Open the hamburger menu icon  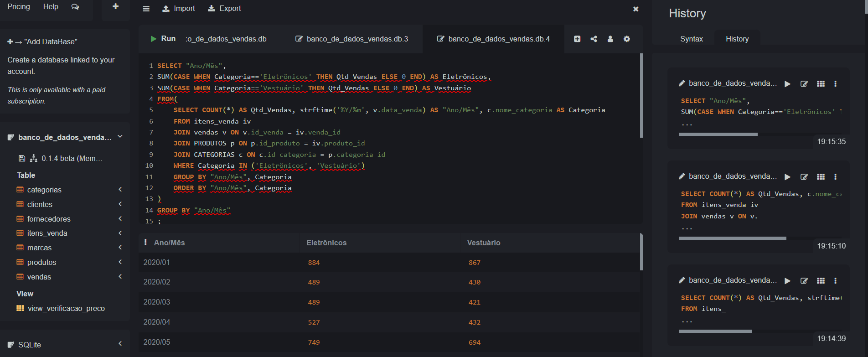tap(146, 9)
